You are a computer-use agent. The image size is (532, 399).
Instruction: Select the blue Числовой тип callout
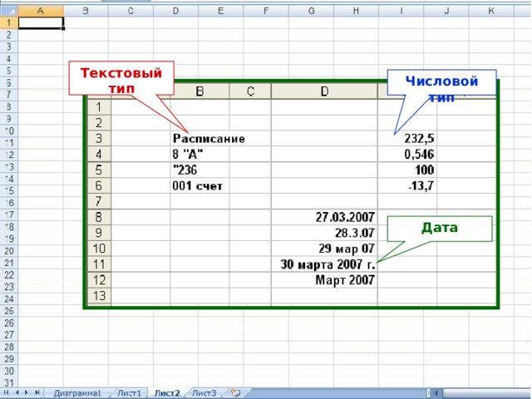pyautogui.click(x=441, y=82)
